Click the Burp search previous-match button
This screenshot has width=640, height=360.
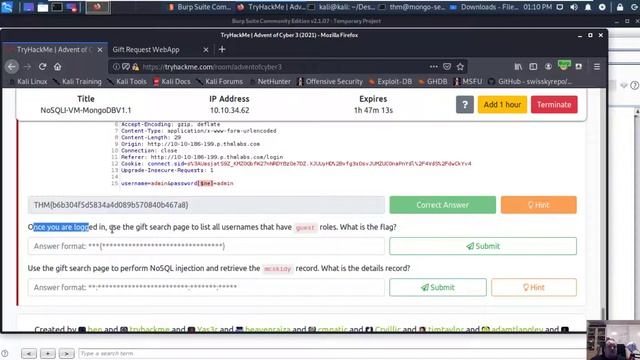[29, 353]
